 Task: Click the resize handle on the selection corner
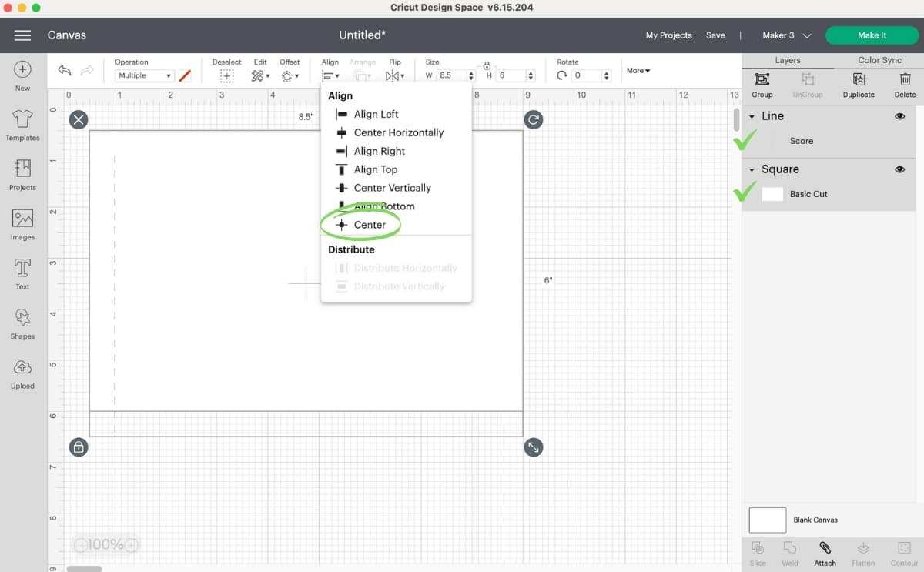pos(534,447)
